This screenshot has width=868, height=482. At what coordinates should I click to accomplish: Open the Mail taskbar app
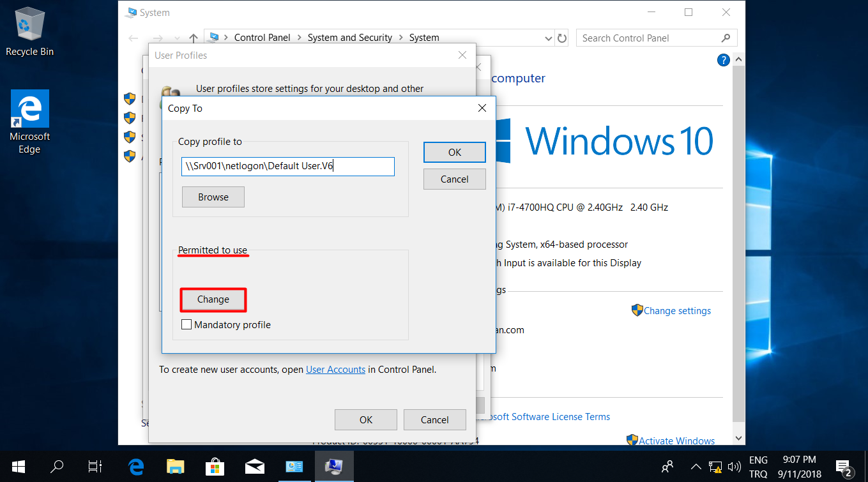point(255,467)
